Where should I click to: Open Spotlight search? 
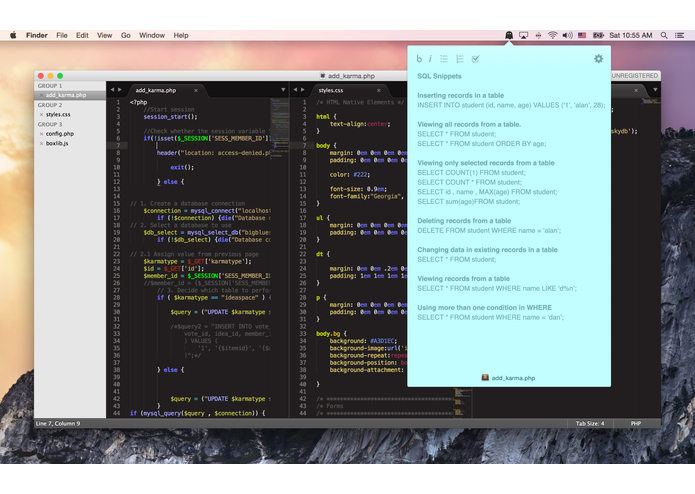[664, 35]
